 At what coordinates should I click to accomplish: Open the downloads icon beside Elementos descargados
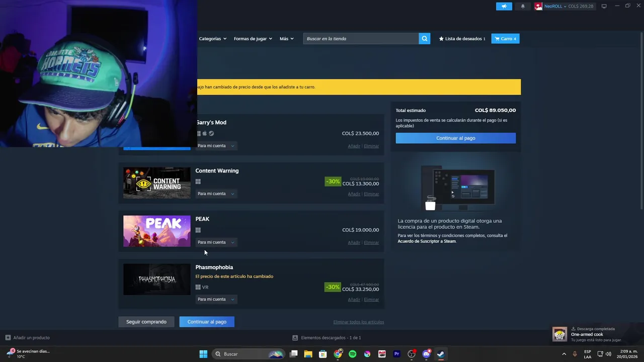295,337
